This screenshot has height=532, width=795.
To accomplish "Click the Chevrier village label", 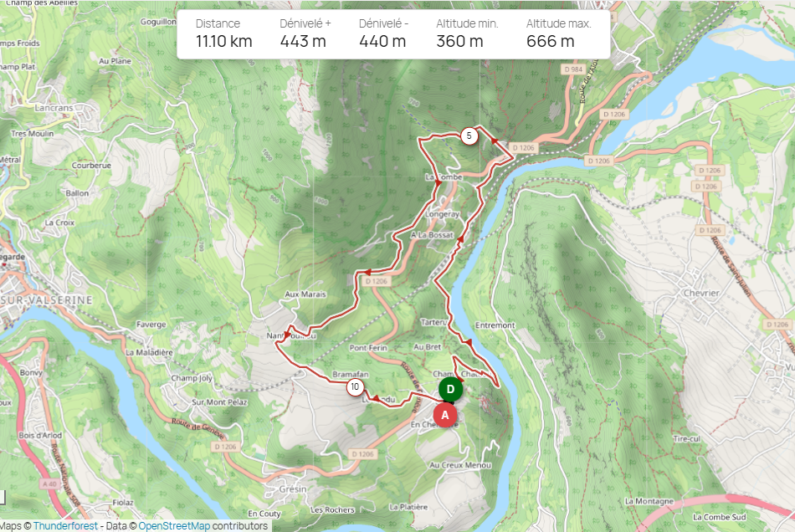I will (701, 294).
